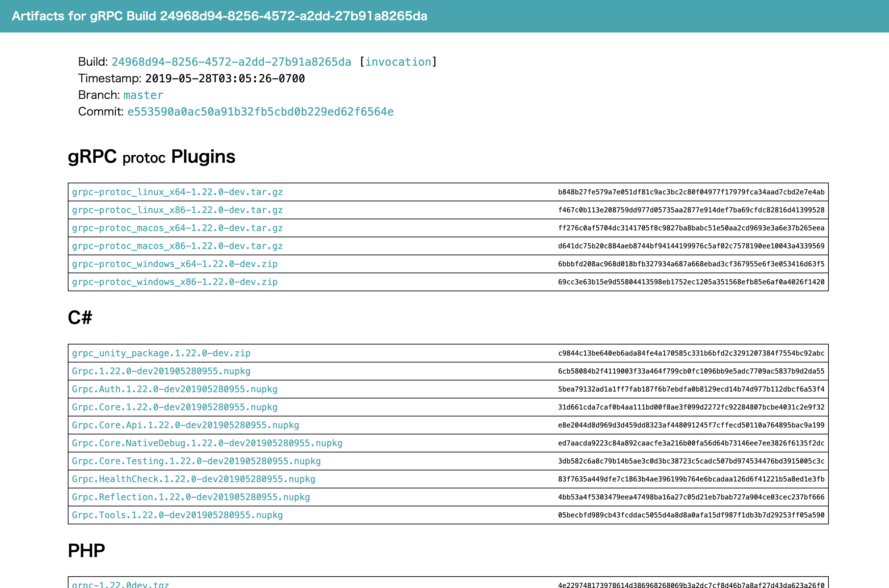Image resolution: width=889 pixels, height=588 pixels.
Task: Download the Grpc.Auth nupkg package
Action: (x=174, y=389)
